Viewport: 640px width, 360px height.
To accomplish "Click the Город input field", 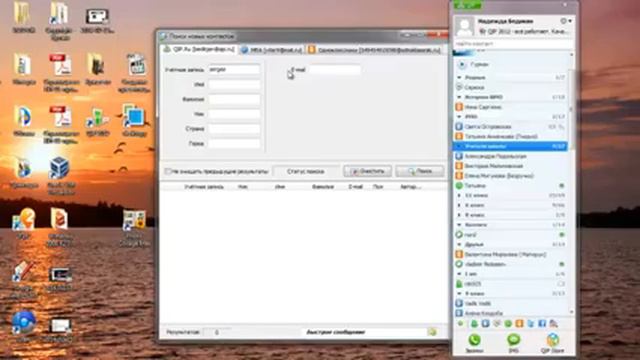I will pos(234,143).
